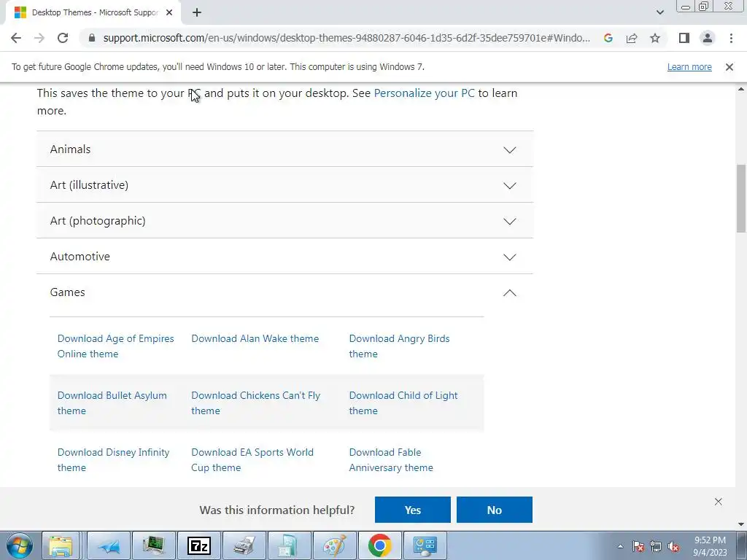Expand the Art (illustrative) section
747x560 pixels.
click(285, 184)
